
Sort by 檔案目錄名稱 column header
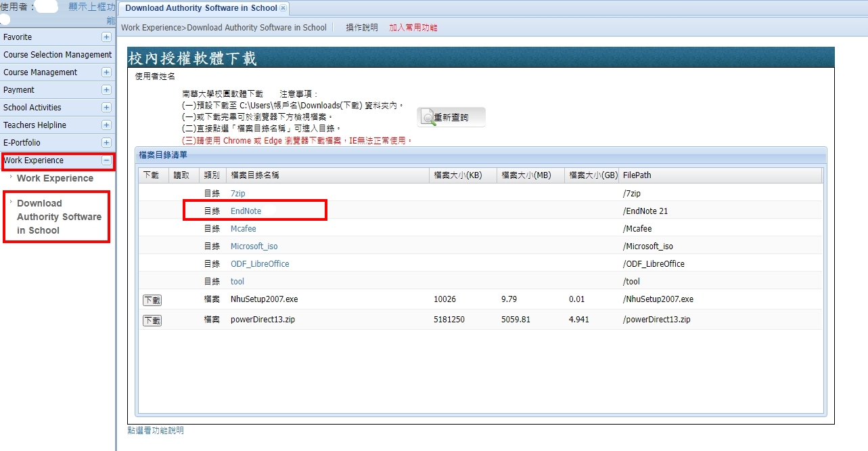(x=328, y=175)
